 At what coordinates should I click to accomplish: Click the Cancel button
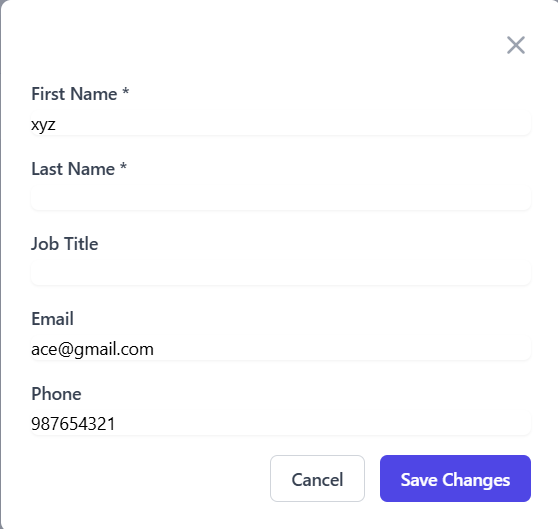317,478
